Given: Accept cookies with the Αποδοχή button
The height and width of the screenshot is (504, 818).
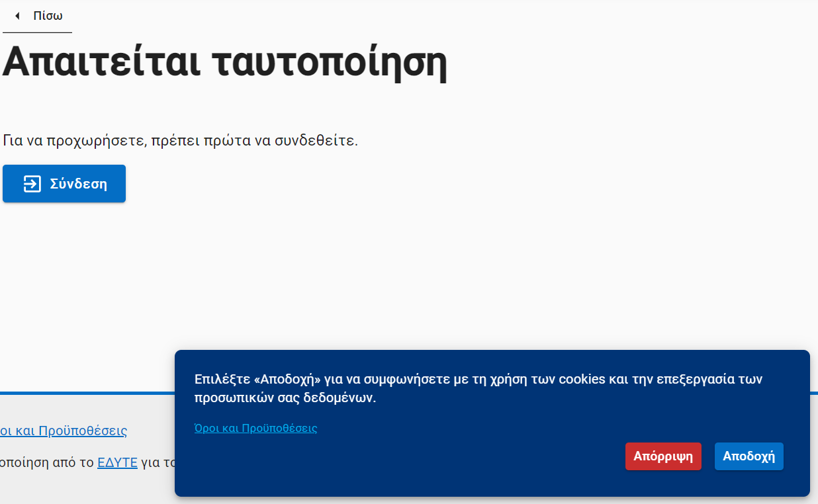Looking at the screenshot, I should coord(749,456).
